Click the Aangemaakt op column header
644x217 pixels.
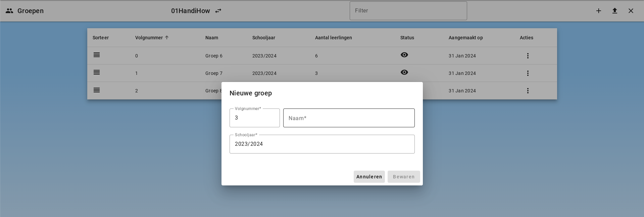coord(465,38)
